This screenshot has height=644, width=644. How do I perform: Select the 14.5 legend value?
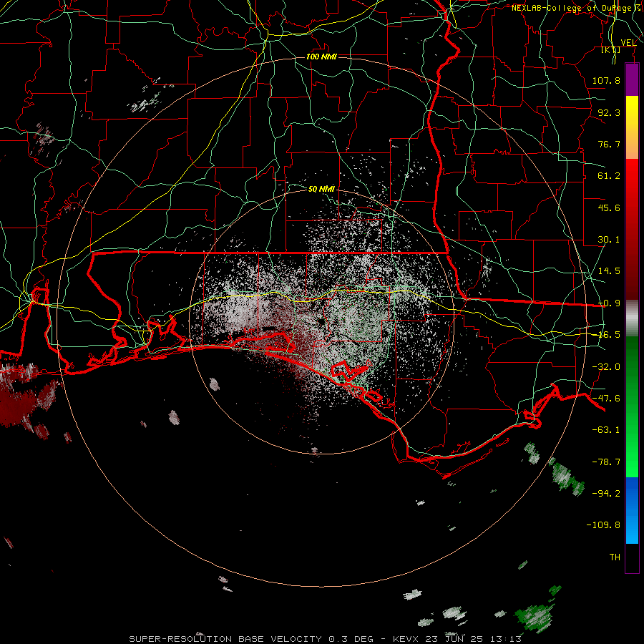[x=609, y=271]
